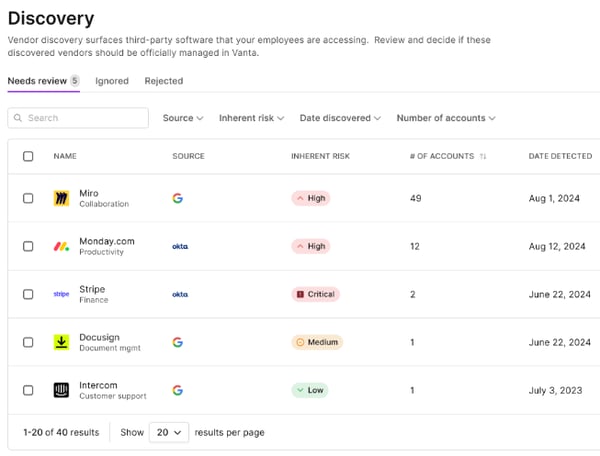Screen dimensions: 600x456
Task: Click the Miro vendor logo icon
Action: coord(61,198)
